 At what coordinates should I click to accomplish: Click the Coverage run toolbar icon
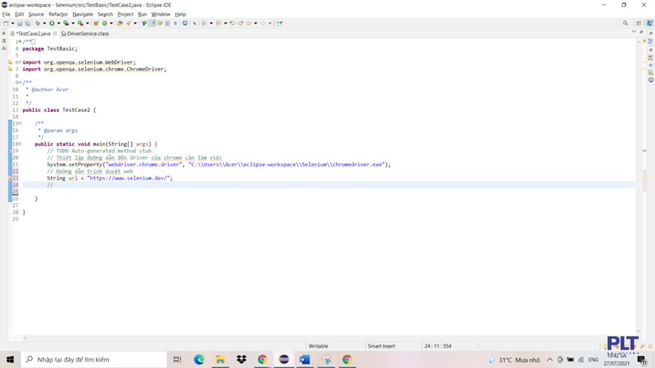tap(66, 23)
